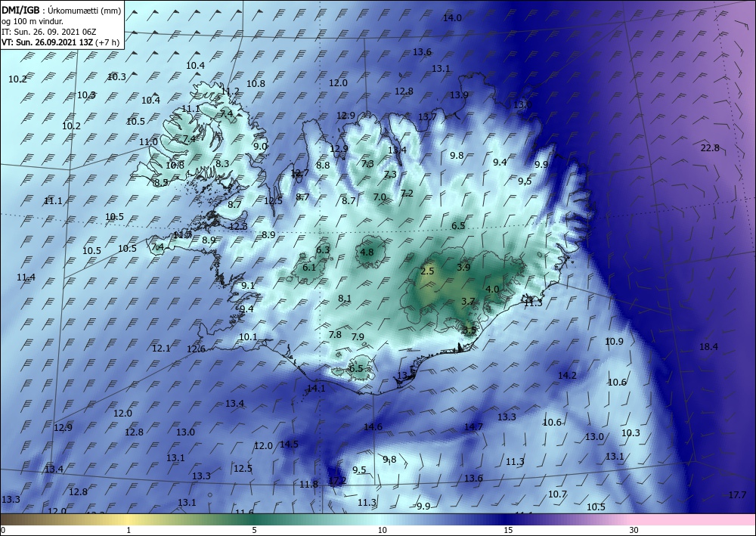Click the 7.0 value on the map

click(x=380, y=197)
